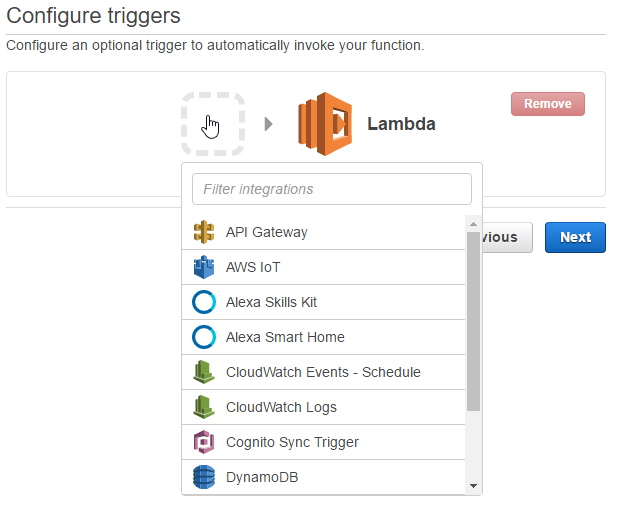The height and width of the screenshot is (509, 622).
Task: Click the scrollbar up arrow
Action: (473, 224)
